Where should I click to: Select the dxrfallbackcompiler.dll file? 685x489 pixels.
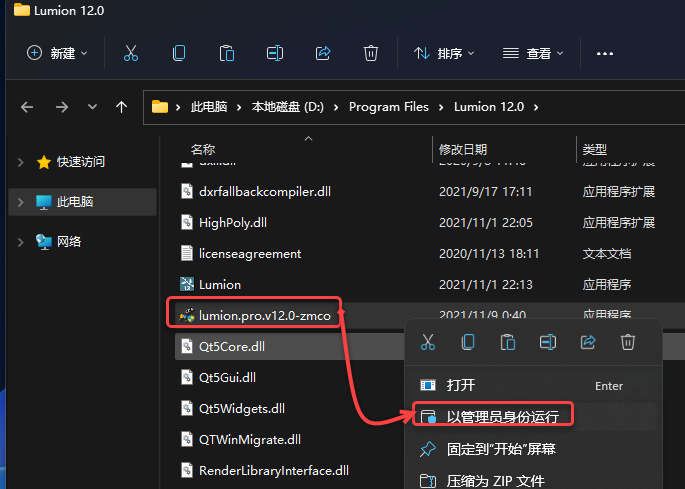click(x=265, y=191)
